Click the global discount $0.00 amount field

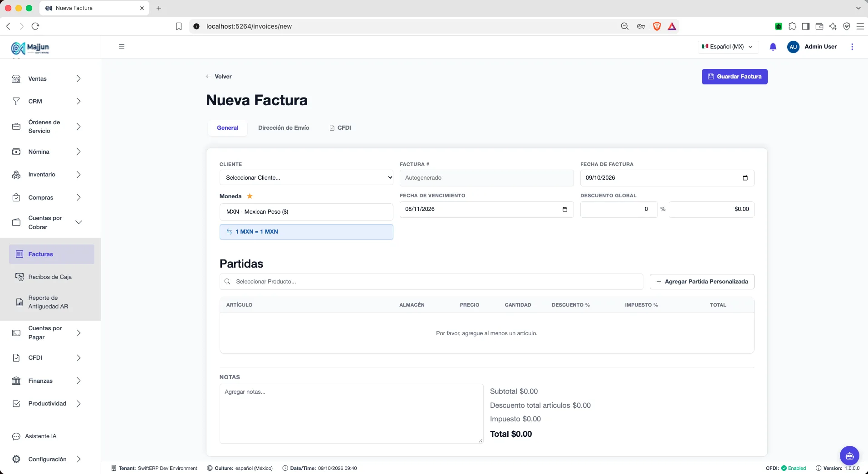pos(711,209)
